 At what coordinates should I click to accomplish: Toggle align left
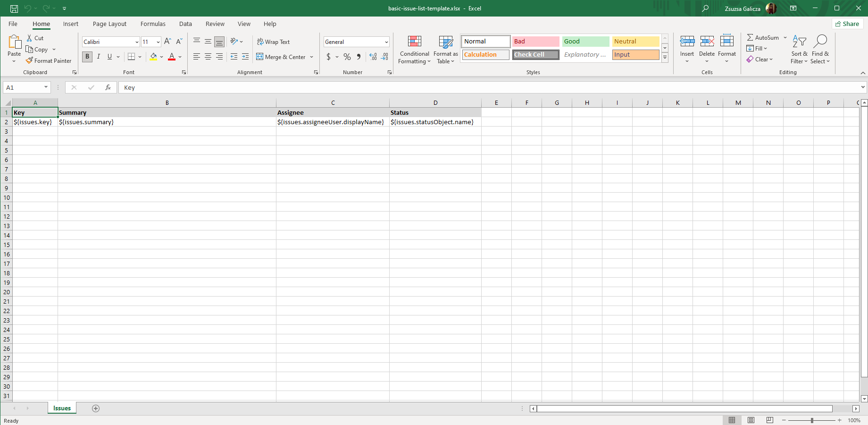(x=197, y=57)
